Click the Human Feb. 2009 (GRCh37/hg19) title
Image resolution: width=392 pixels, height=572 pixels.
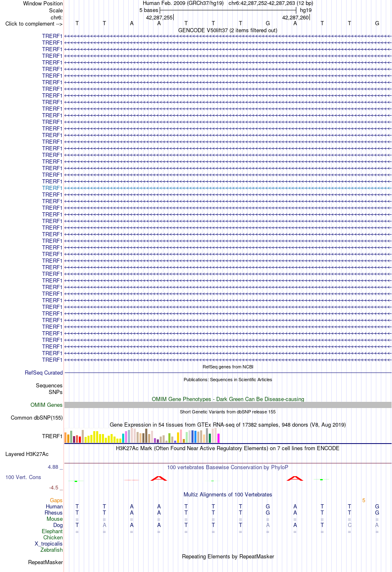[183, 3]
